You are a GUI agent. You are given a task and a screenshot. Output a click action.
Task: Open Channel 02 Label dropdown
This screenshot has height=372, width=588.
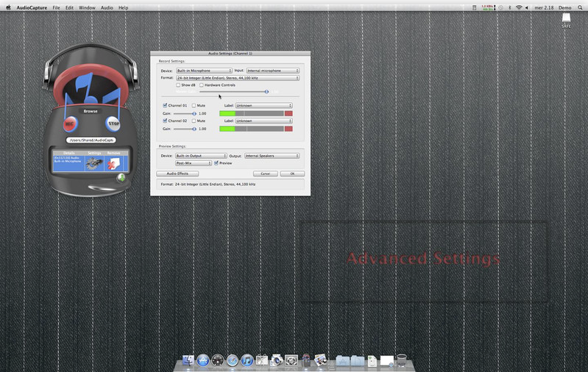[264, 121]
